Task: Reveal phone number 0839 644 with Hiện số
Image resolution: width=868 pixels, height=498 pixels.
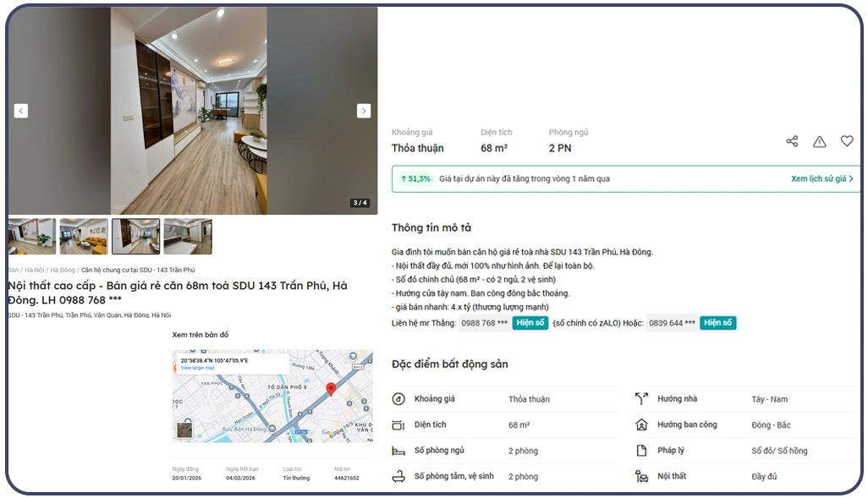Action: coord(717,323)
